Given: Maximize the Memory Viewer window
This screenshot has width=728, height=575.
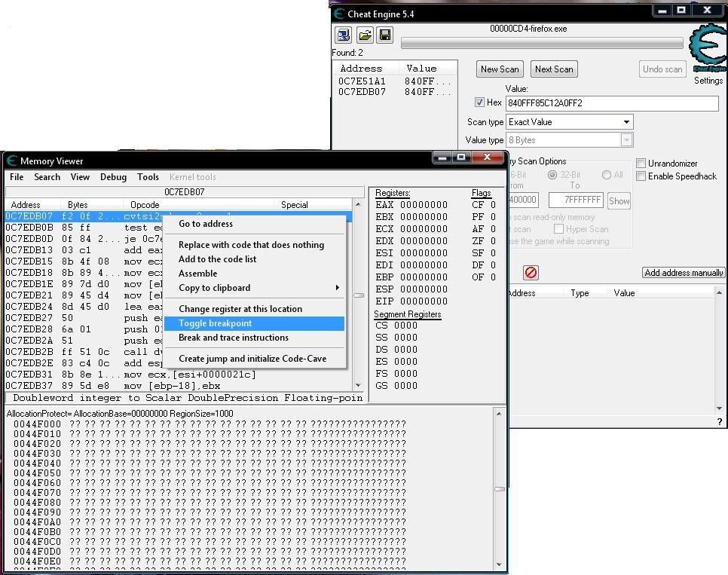Looking at the screenshot, I should pyautogui.click(x=461, y=158).
